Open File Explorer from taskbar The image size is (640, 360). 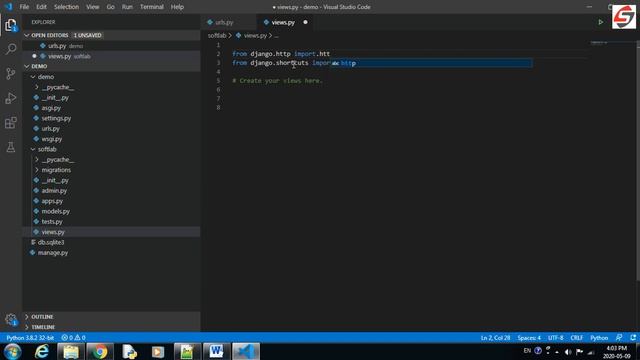[x=71, y=351]
